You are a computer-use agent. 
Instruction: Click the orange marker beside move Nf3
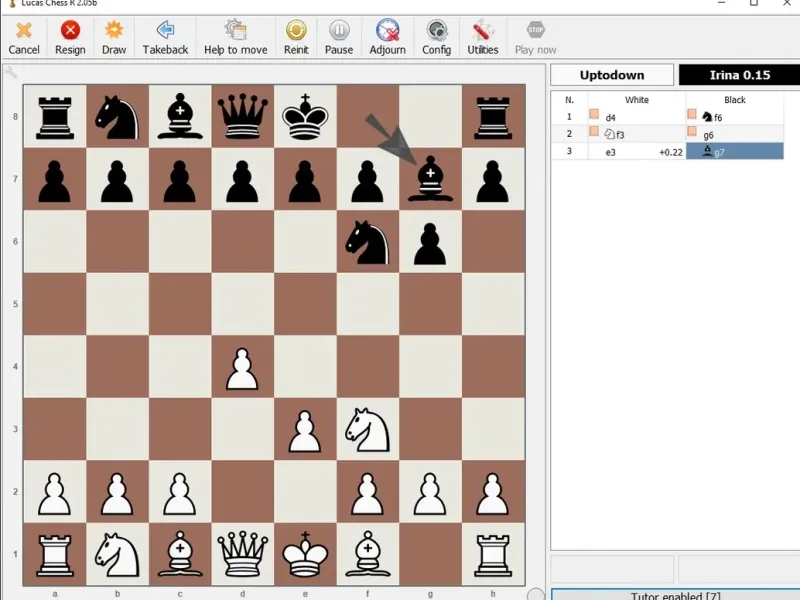594,132
